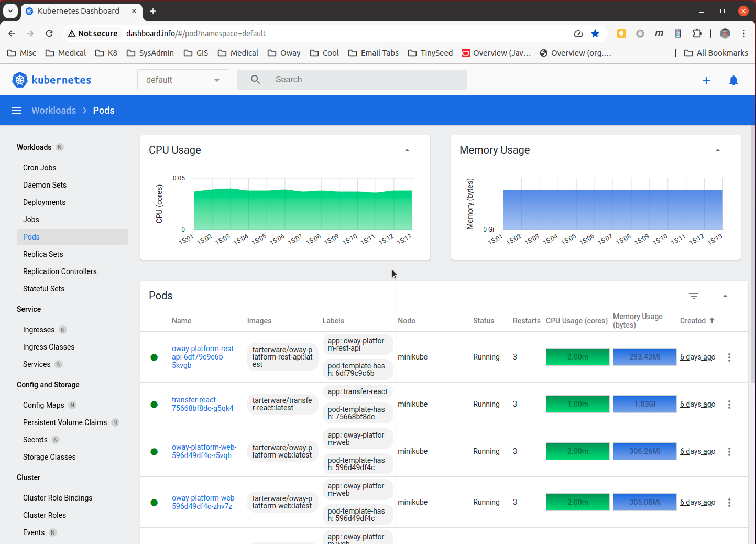756x544 pixels.
Task: Open actions menu for oway-platform-rest-api pod
Action: [729, 357]
